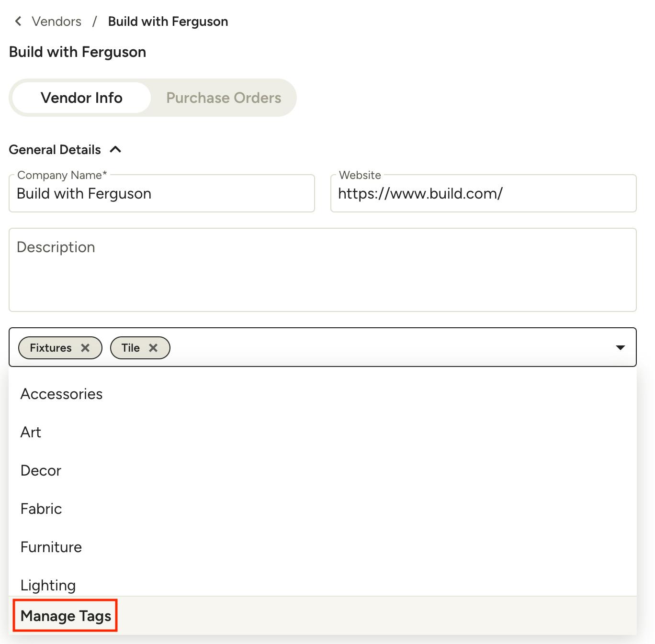This screenshot has height=644, width=655.
Task: Choose Furniture from the tag list
Action: (323, 547)
